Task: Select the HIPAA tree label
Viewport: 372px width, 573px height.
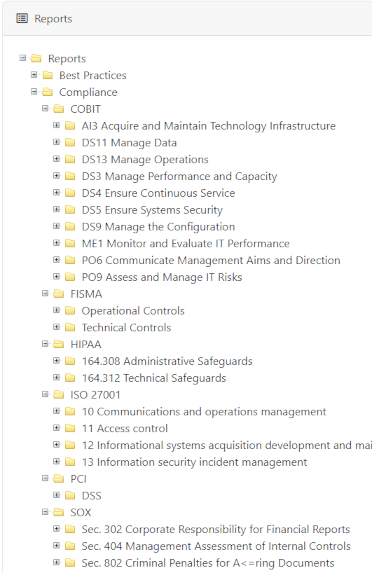Action: pos(86,344)
